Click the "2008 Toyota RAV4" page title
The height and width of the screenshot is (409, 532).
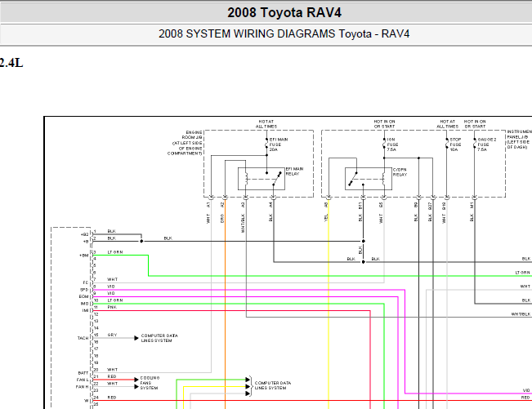(x=284, y=13)
